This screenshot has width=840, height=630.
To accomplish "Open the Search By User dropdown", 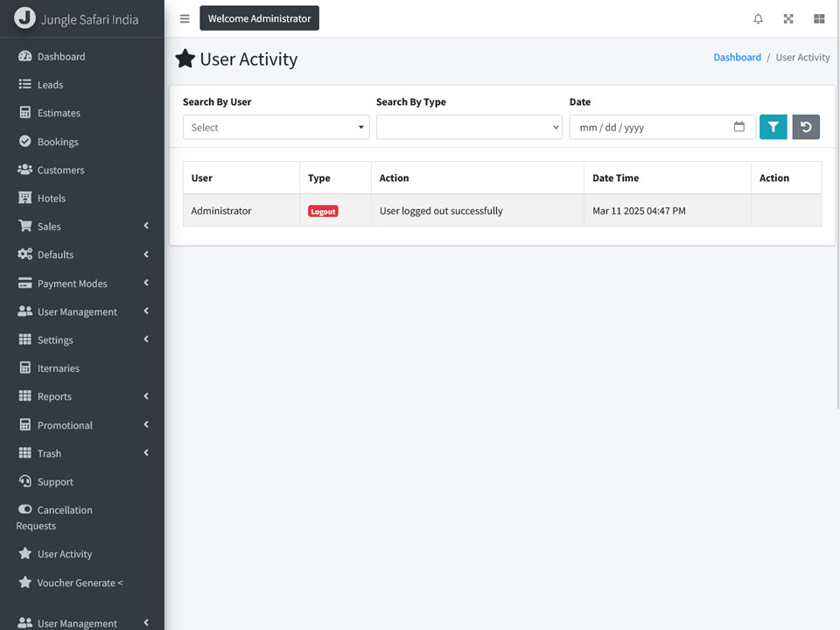I will coord(276,127).
